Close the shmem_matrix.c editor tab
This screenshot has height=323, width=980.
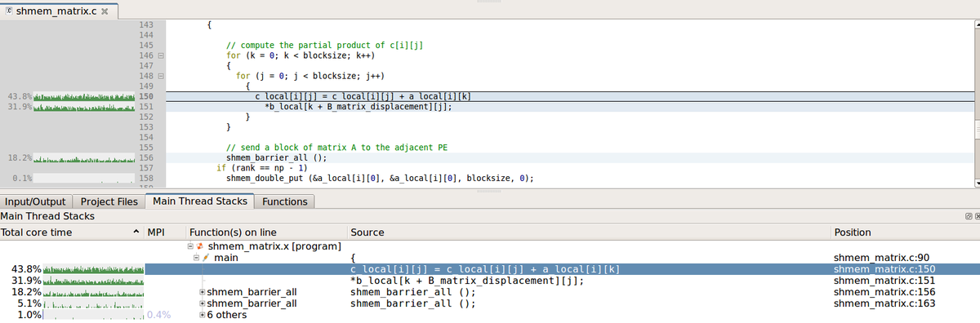click(105, 11)
